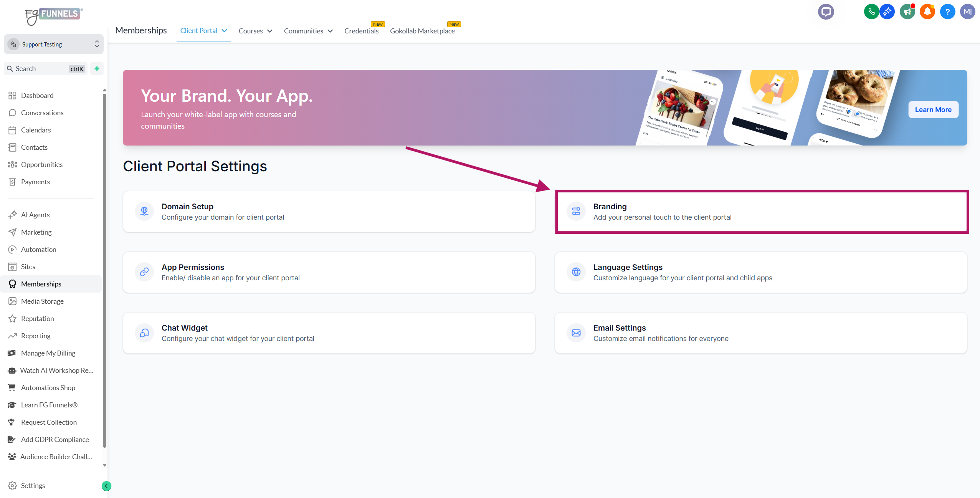Image resolution: width=980 pixels, height=498 pixels.
Task: Click the green phone dialer icon
Action: pos(871,12)
